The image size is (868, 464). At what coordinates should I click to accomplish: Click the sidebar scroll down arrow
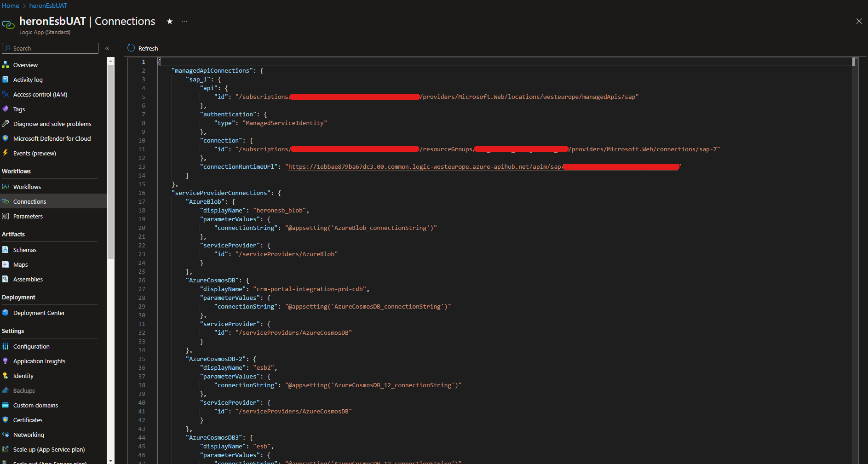[x=110, y=460]
